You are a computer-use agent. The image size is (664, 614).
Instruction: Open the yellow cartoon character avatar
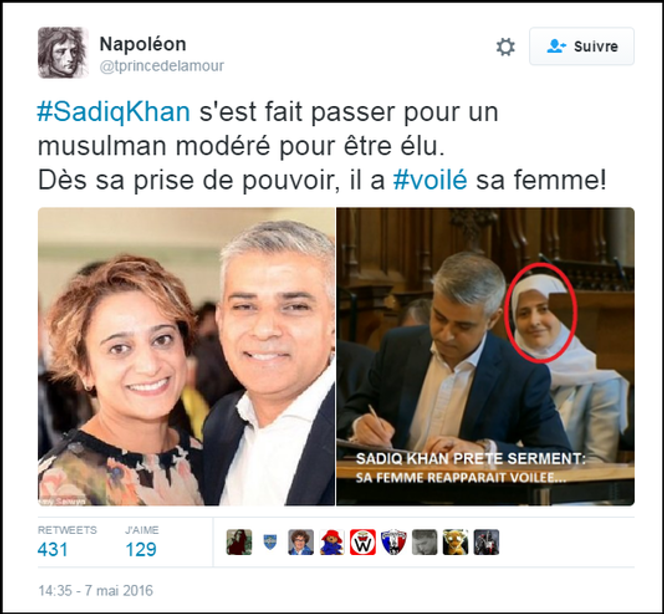point(456,542)
